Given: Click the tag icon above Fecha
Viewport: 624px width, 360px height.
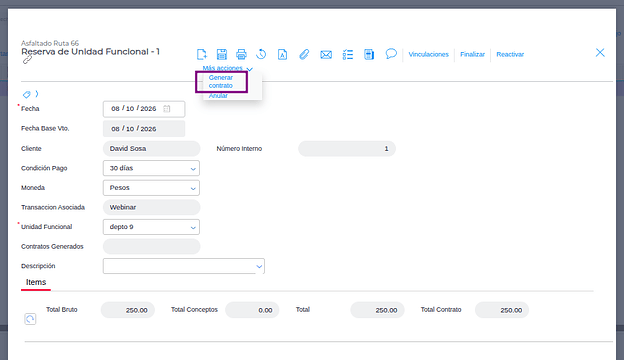Looking at the screenshot, I should (26, 94).
